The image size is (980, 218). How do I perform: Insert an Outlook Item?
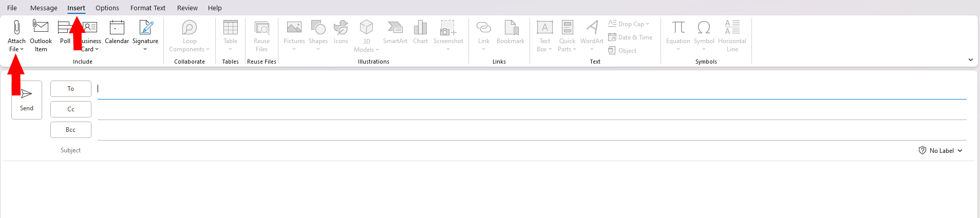(41, 35)
